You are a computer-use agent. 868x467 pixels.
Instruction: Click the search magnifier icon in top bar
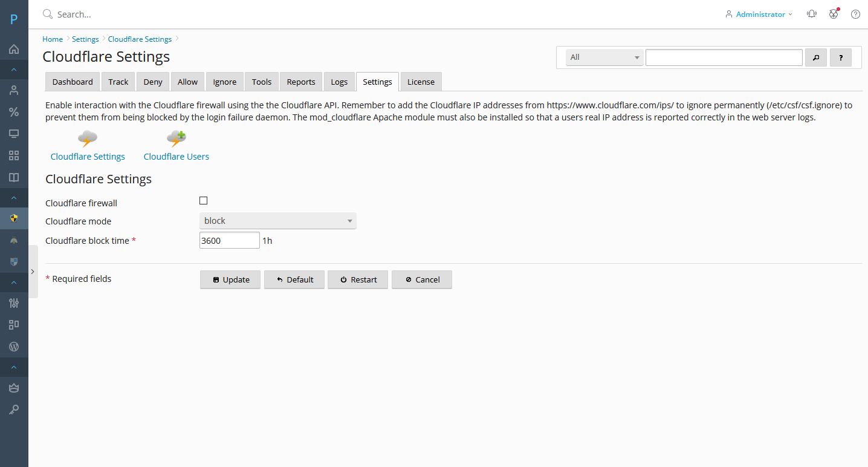(x=48, y=14)
